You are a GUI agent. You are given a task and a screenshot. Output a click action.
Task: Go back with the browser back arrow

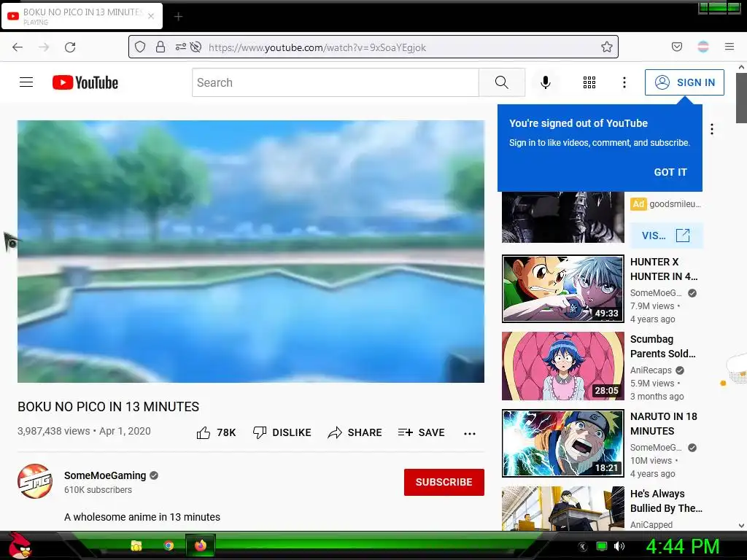pos(18,47)
